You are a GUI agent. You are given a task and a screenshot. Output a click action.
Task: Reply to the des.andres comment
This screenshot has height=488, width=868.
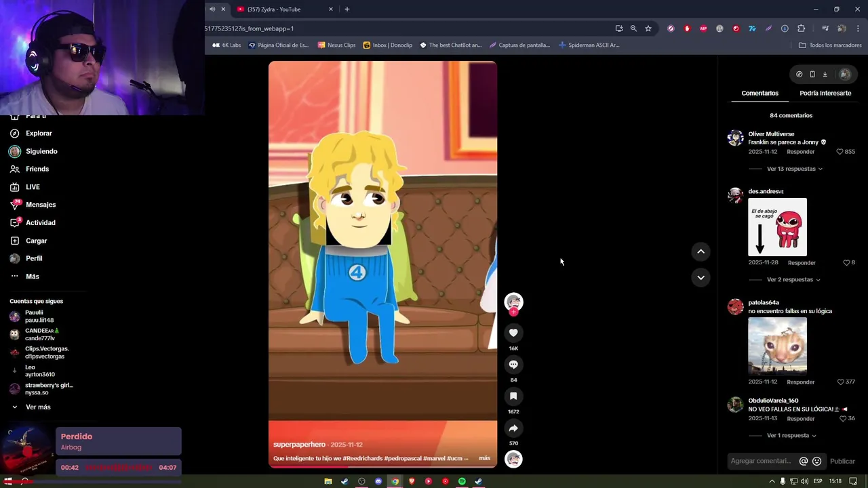click(802, 262)
